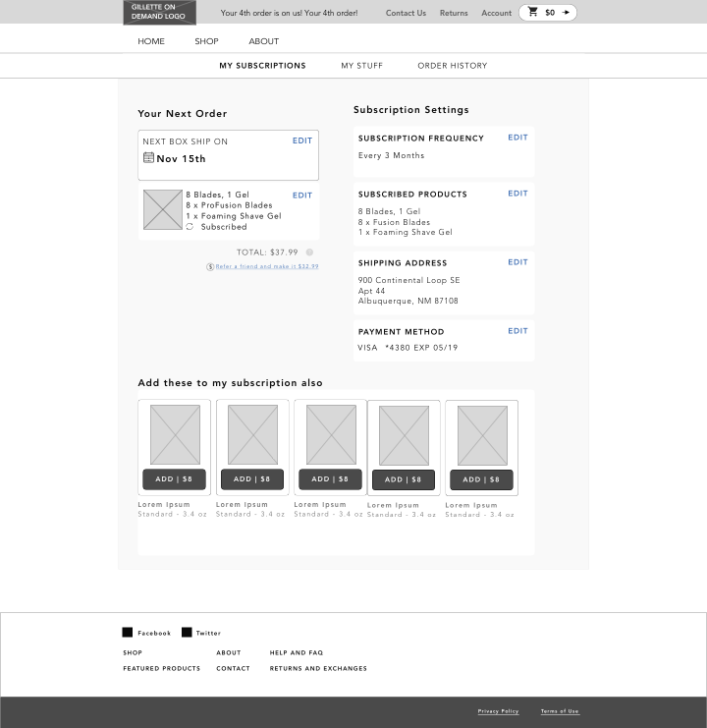Click the Gillette On Demand logo
Image resolution: width=707 pixels, height=728 pixels.
(160, 12)
